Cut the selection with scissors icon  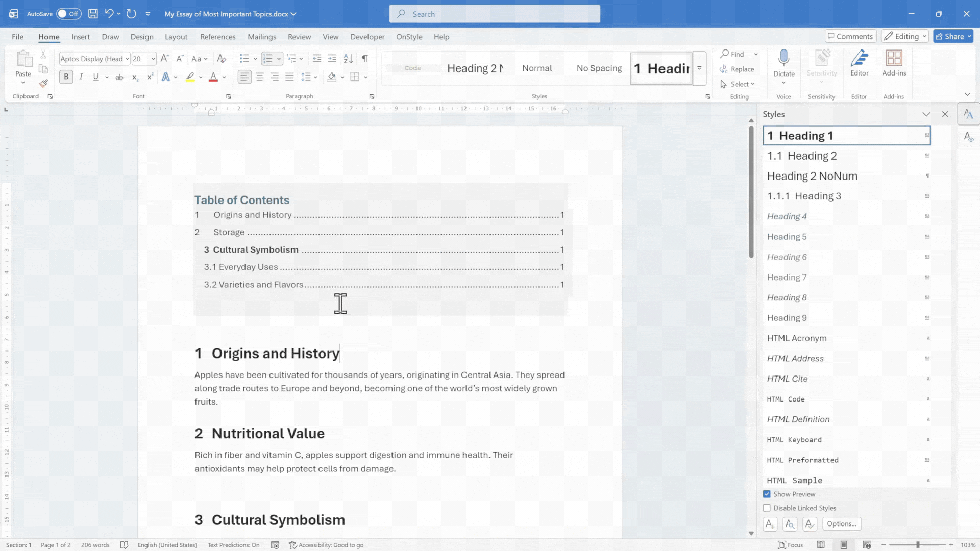[x=43, y=54]
